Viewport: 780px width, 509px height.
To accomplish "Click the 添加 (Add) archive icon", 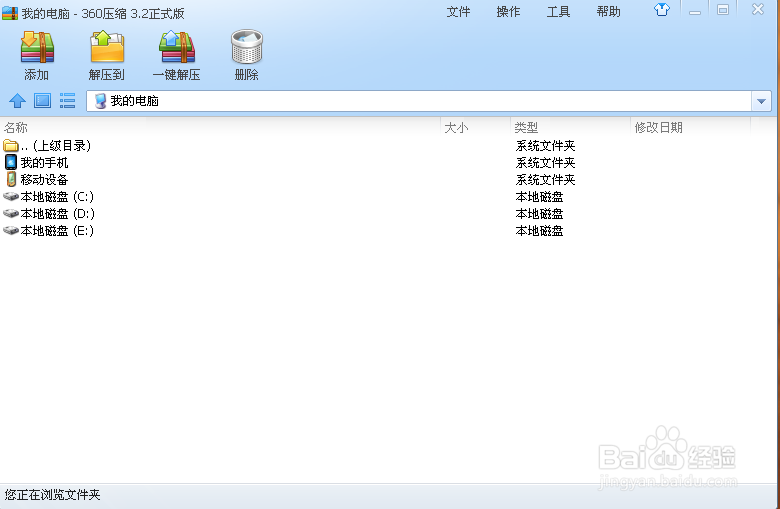I will (37, 47).
